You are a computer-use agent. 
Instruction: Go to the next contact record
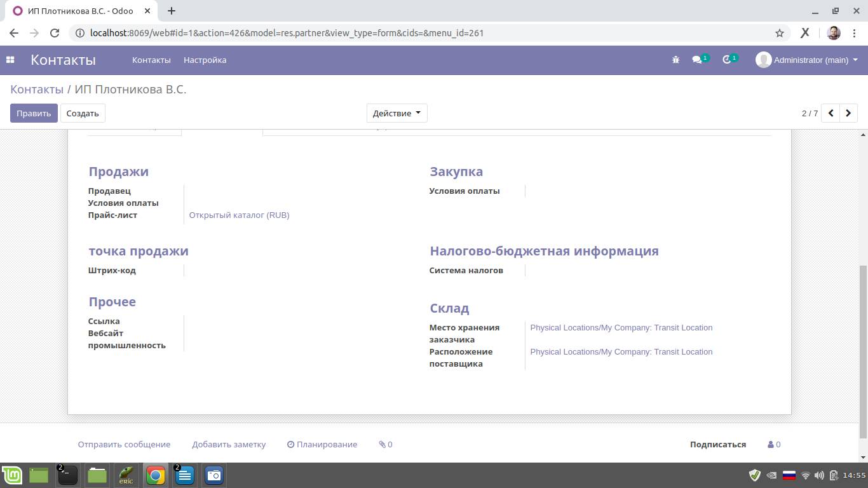click(848, 113)
